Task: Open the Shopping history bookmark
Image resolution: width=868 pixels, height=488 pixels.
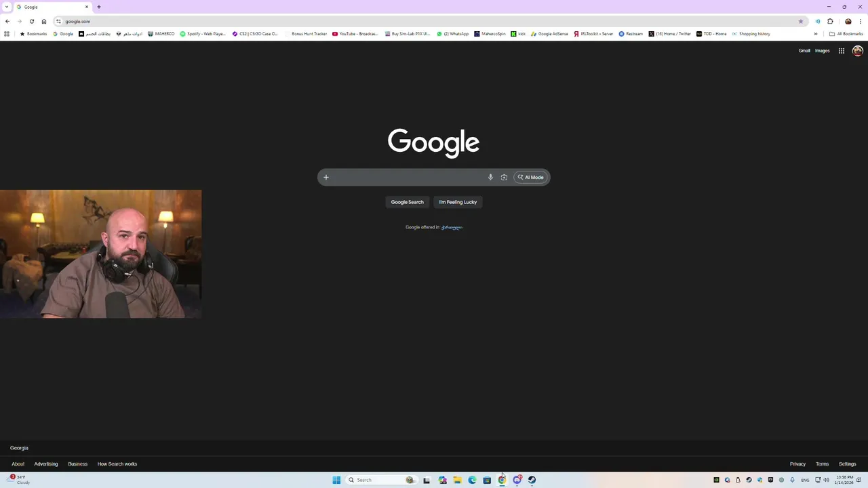Action: pos(751,34)
